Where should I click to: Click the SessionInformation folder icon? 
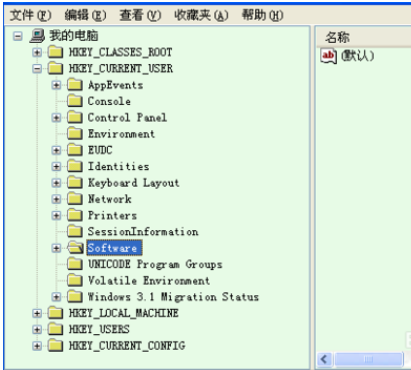click(75, 231)
